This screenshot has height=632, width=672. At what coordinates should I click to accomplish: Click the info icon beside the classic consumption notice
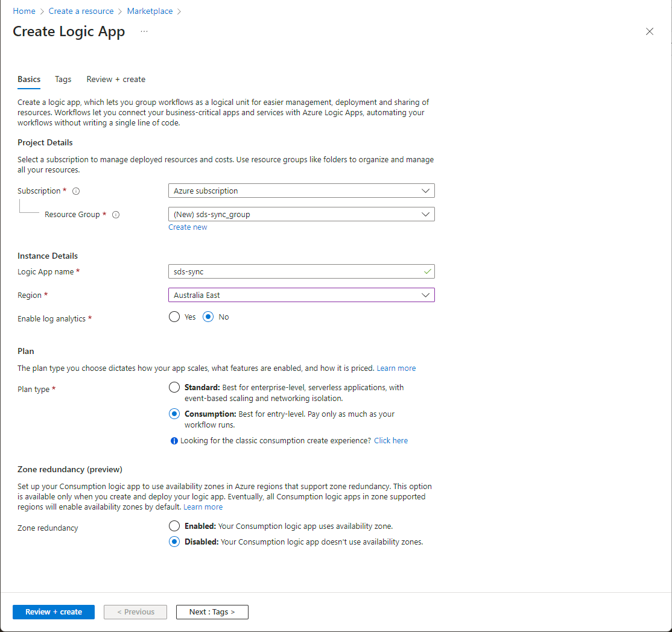174,440
